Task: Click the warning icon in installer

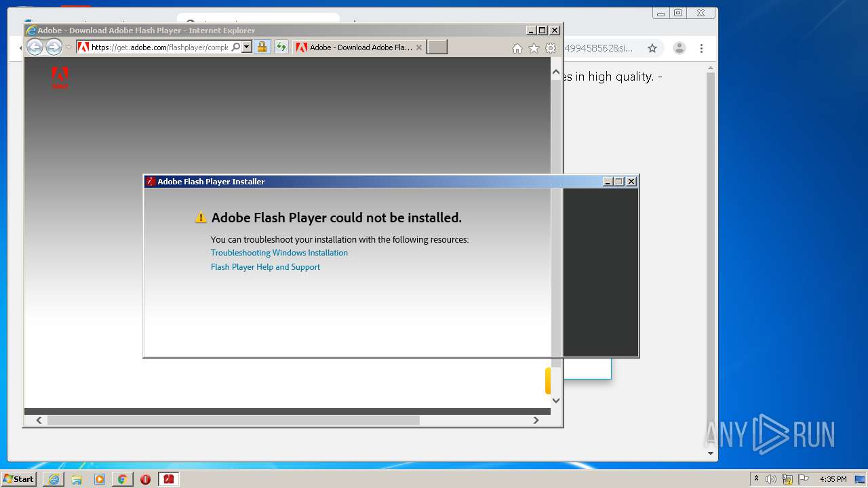Action: tap(201, 218)
